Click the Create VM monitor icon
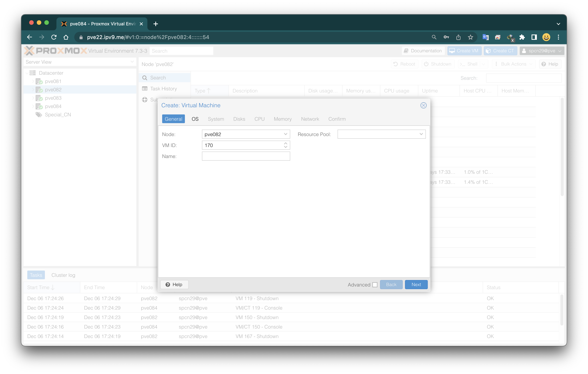Image resolution: width=588 pixels, height=374 pixels. (452, 51)
